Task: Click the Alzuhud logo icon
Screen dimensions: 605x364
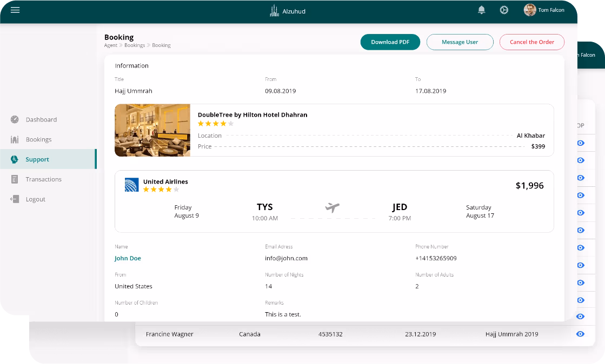Action: 274,11
